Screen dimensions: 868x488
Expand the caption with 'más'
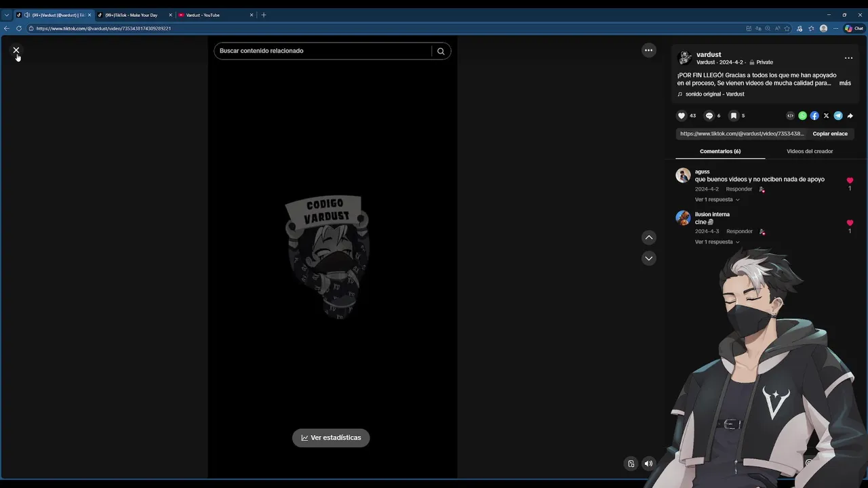coord(845,83)
